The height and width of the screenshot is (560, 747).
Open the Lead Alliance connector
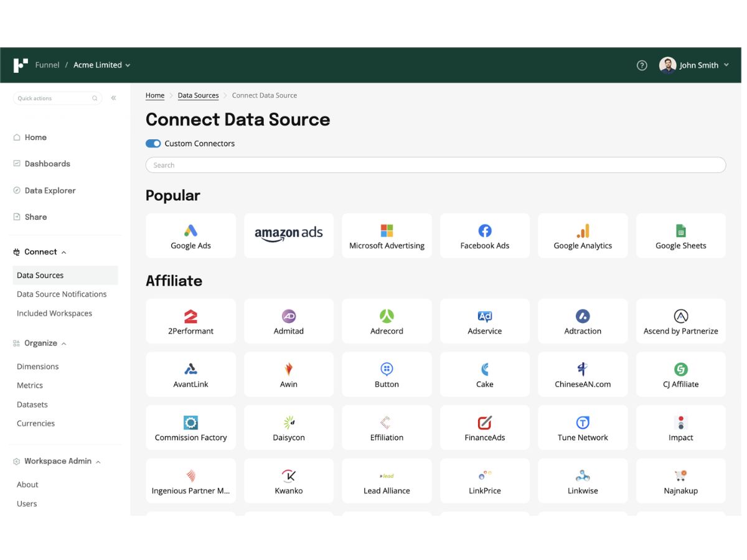(x=387, y=481)
